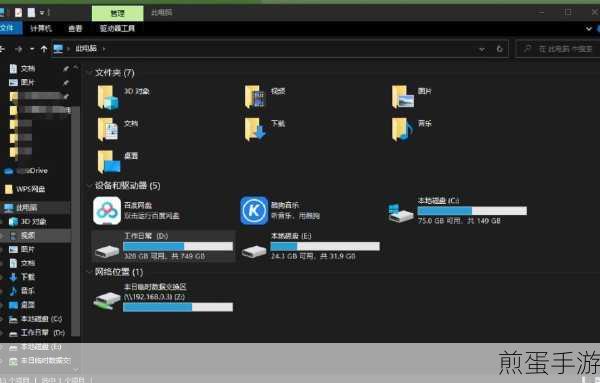Open the 3D 对象 folder in the folder grid

point(108,97)
